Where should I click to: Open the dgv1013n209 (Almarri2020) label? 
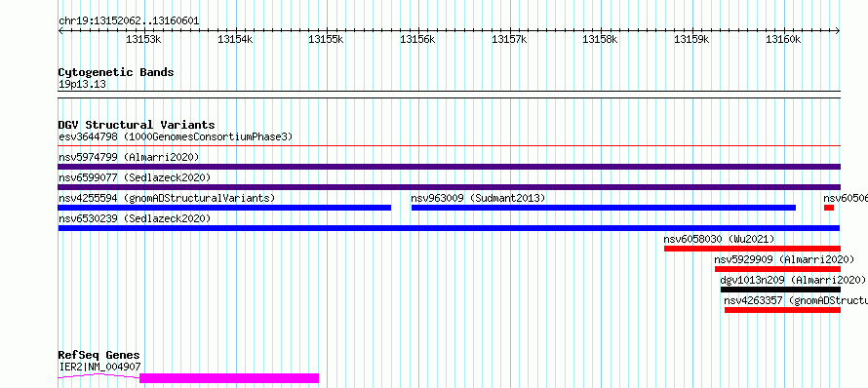coord(793,280)
